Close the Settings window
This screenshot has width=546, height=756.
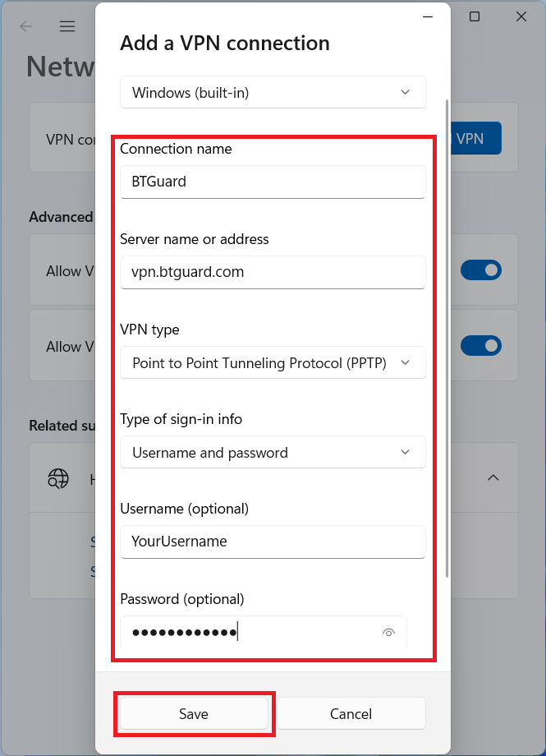[521, 16]
